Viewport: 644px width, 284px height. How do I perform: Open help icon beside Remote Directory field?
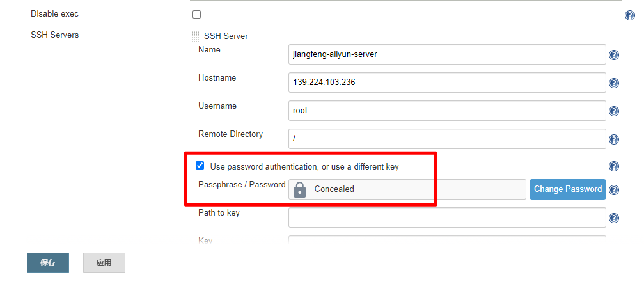tap(613, 139)
